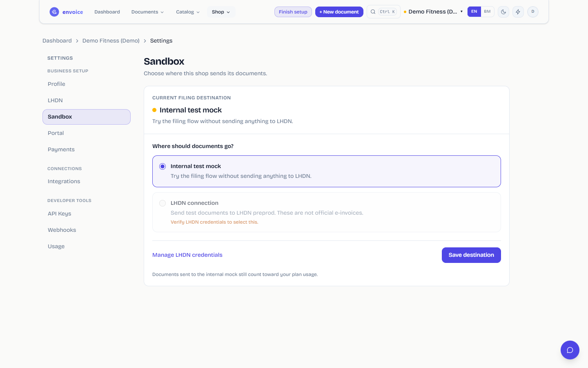Open the chat support bubble

coord(570,350)
